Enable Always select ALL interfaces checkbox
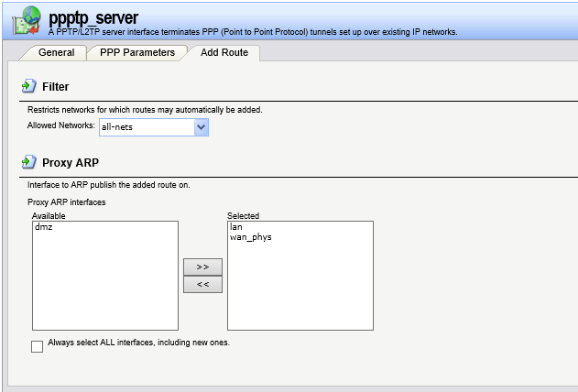The width and height of the screenshot is (578, 392). (x=38, y=346)
